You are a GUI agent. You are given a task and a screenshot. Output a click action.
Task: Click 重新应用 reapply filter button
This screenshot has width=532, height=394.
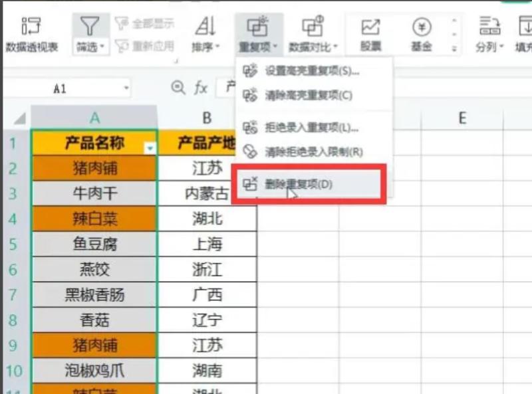coord(145,46)
